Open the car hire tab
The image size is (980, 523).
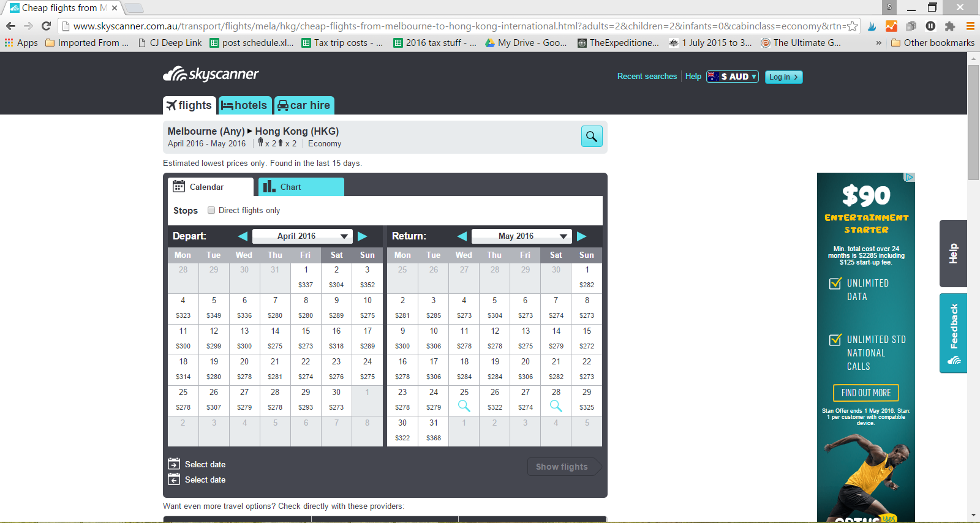pos(304,105)
